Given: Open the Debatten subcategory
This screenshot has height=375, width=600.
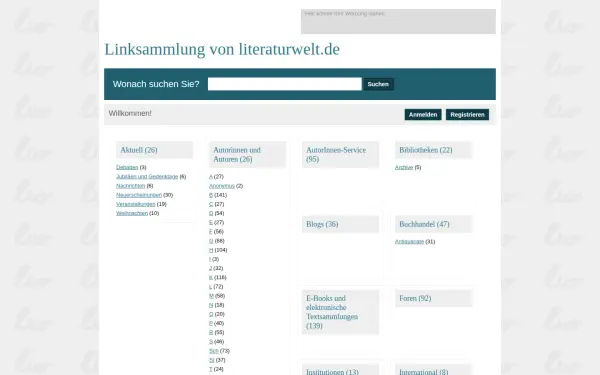Looking at the screenshot, I should coord(127,167).
